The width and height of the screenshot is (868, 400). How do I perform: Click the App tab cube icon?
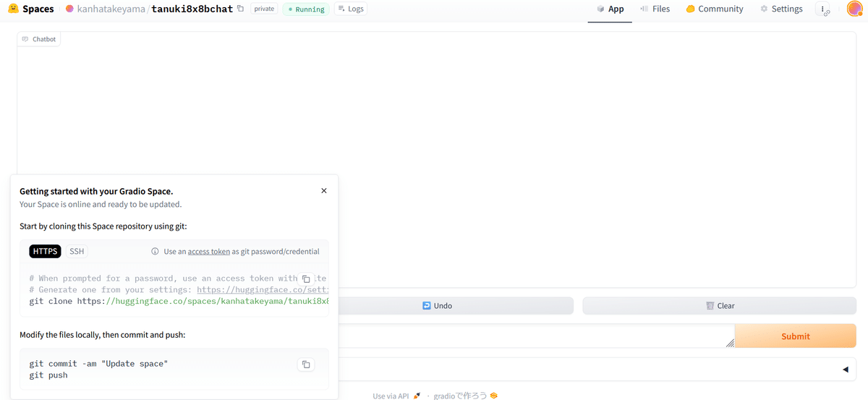click(600, 9)
